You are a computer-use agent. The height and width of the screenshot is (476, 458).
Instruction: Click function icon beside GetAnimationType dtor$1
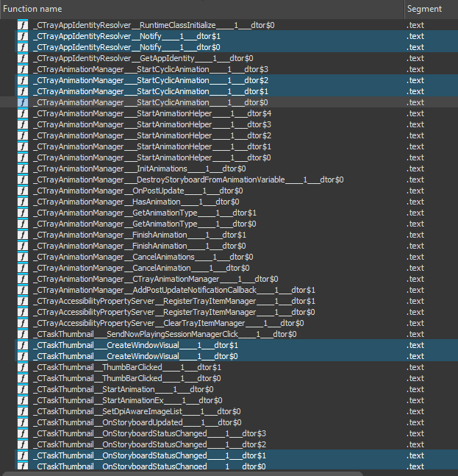tap(23, 213)
